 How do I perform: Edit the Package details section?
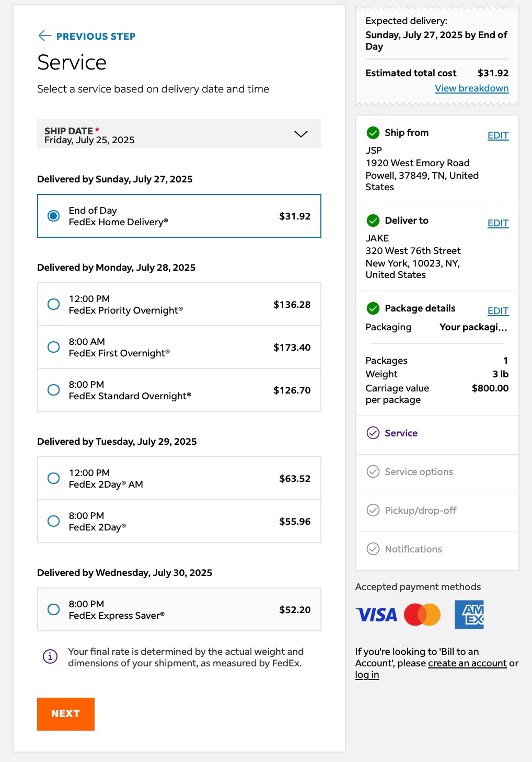coord(498,311)
